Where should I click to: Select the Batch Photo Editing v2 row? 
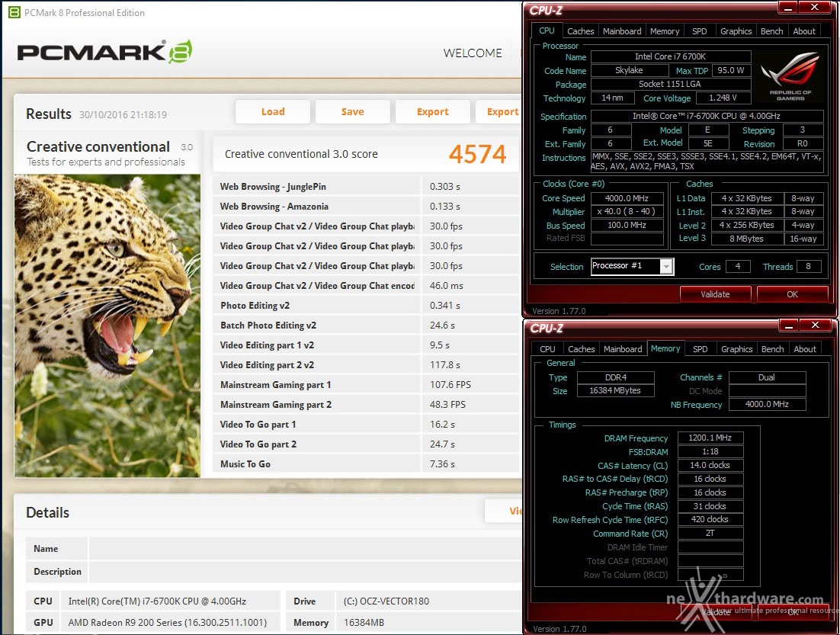pos(367,326)
